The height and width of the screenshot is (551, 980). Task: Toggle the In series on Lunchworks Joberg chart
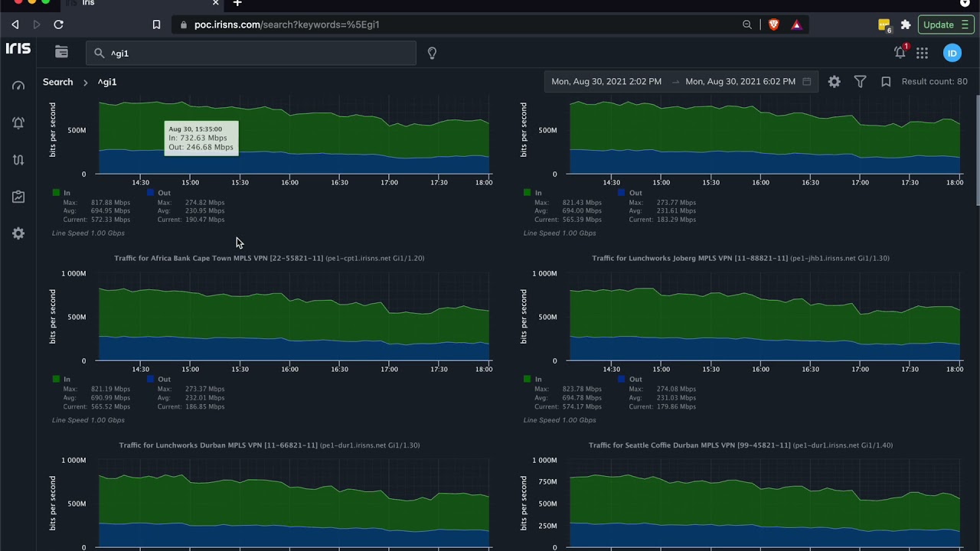tap(533, 379)
